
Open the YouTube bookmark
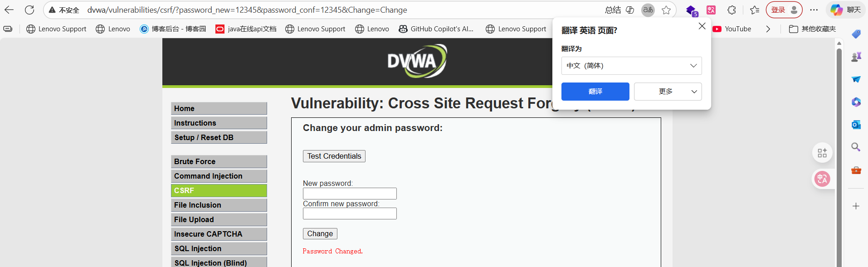pos(732,29)
